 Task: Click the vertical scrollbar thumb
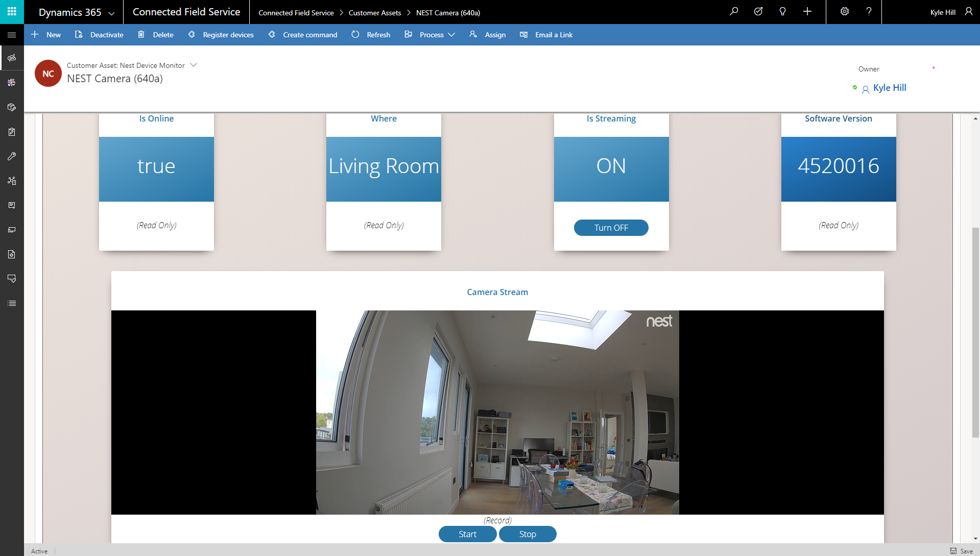[x=975, y=332]
